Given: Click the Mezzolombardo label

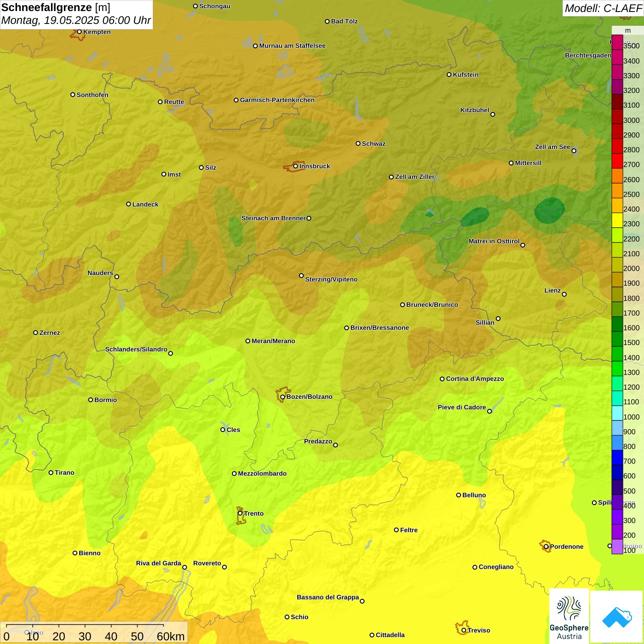Looking at the screenshot, I should pyautogui.click(x=262, y=473).
